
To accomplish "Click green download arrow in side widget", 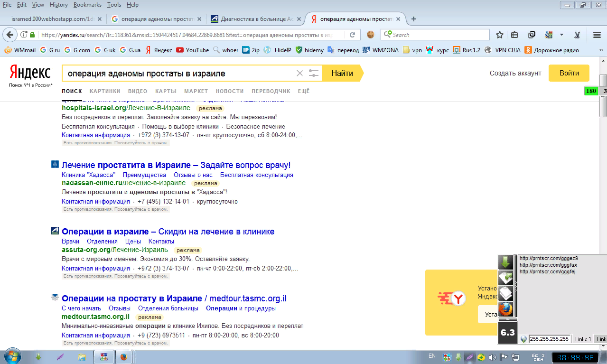I will pyautogui.click(x=506, y=263).
